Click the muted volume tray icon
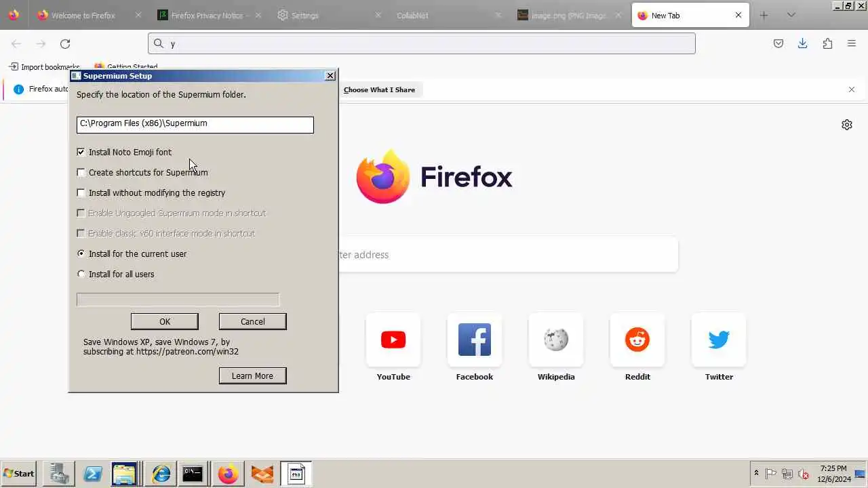Image resolution: width=868 pixels, height=488 pixels. point(804,474)
